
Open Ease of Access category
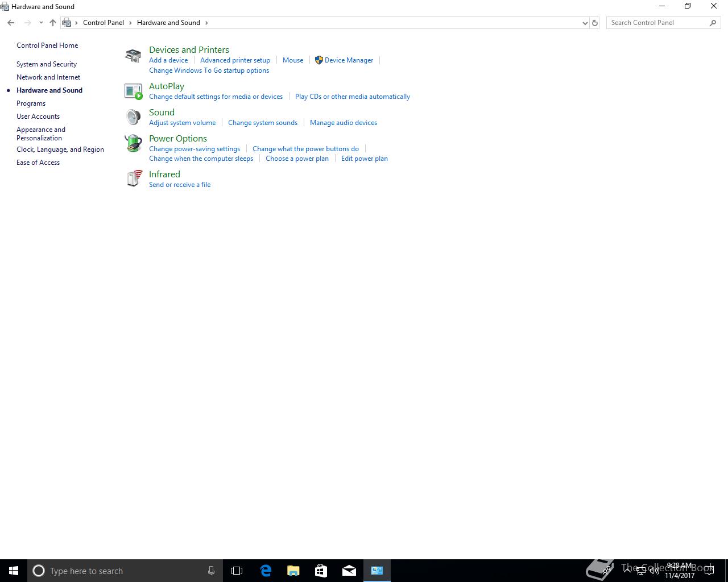tap(38, 163)
